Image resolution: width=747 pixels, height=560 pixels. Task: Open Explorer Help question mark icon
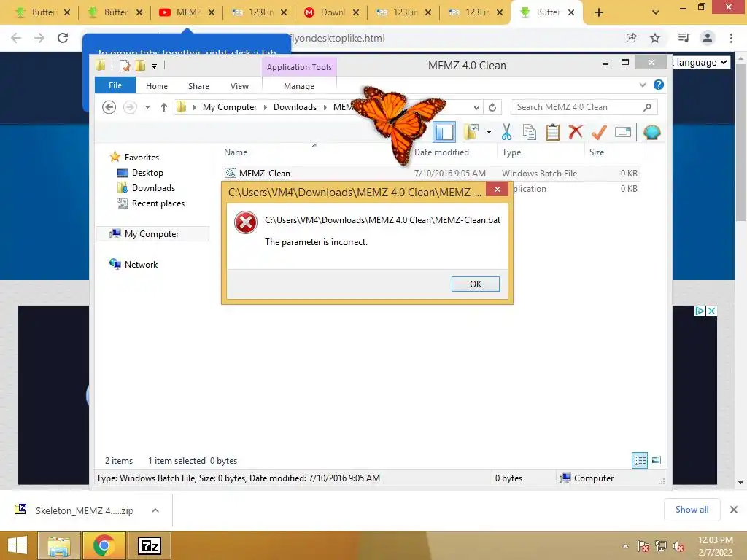[x=659, y=85]
